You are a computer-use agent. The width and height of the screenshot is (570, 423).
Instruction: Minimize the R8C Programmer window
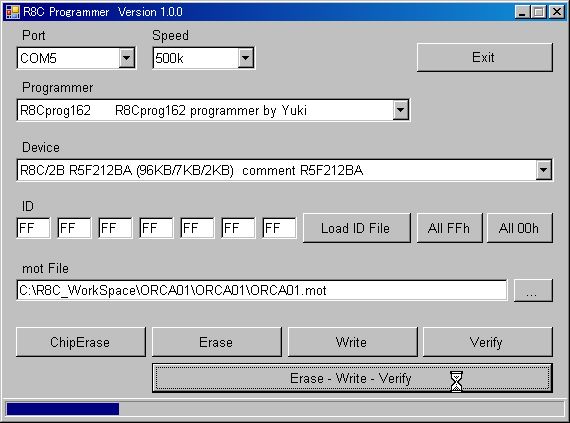pos(522,12)
